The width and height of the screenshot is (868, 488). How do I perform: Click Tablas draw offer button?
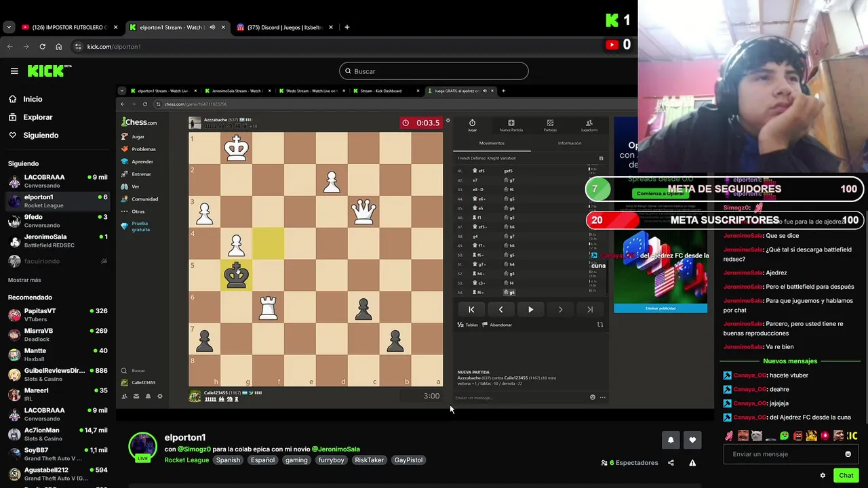coord(468,325)
